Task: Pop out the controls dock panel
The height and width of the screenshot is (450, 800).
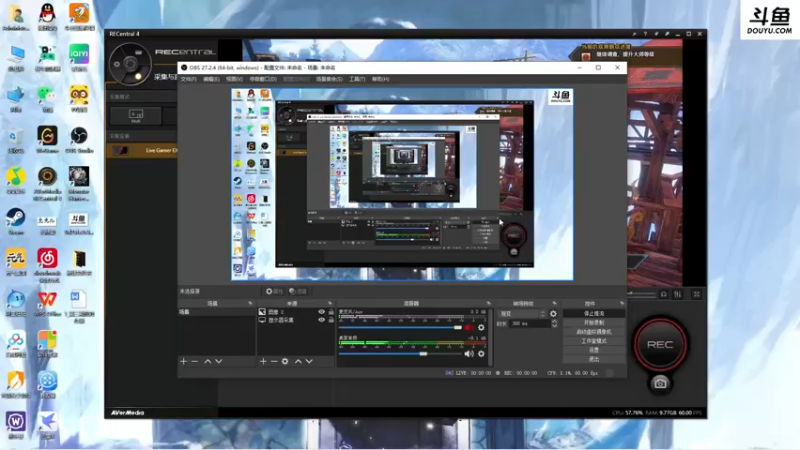Action: [x=621, y=304]
